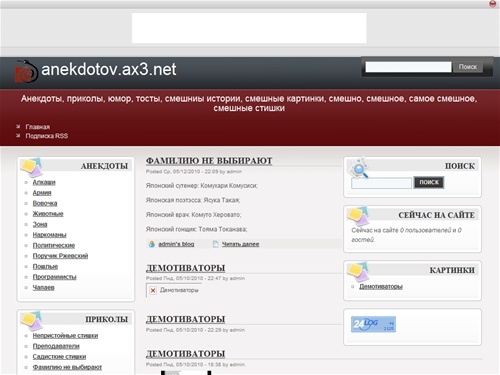Click the page icon beside Читать далее
The height and width of the screenshot is (375, 500).
[216, 244]
